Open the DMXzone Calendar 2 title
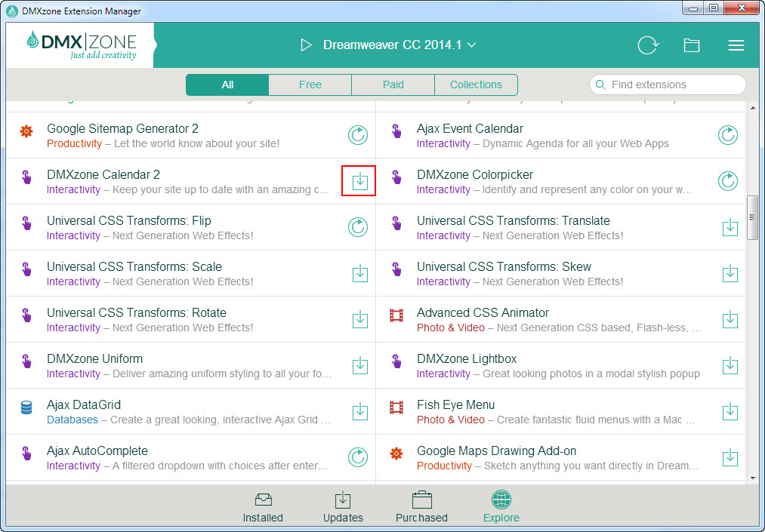 click(x=103, y=174)
